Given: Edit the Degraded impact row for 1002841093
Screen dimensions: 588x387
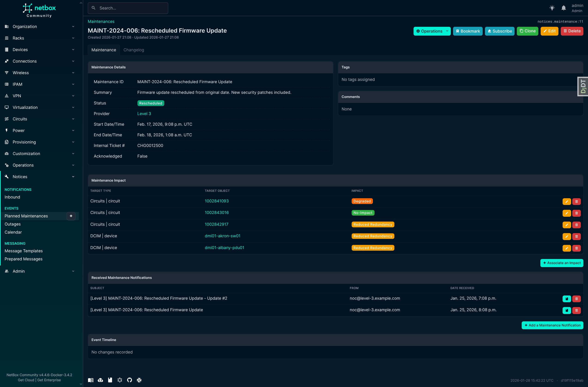Looking at the screenshot, I should (x=567, y=201).
